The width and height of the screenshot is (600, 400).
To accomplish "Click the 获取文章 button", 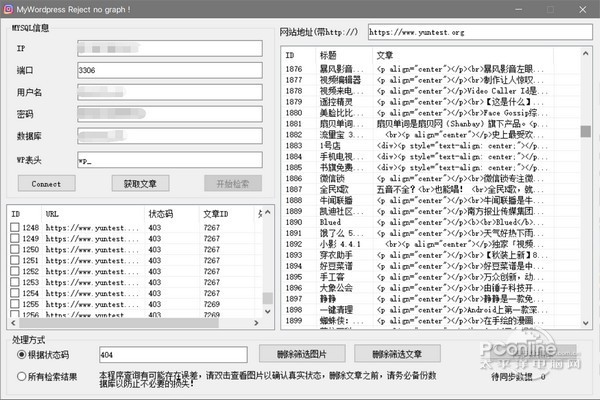I will pos(140,183).
